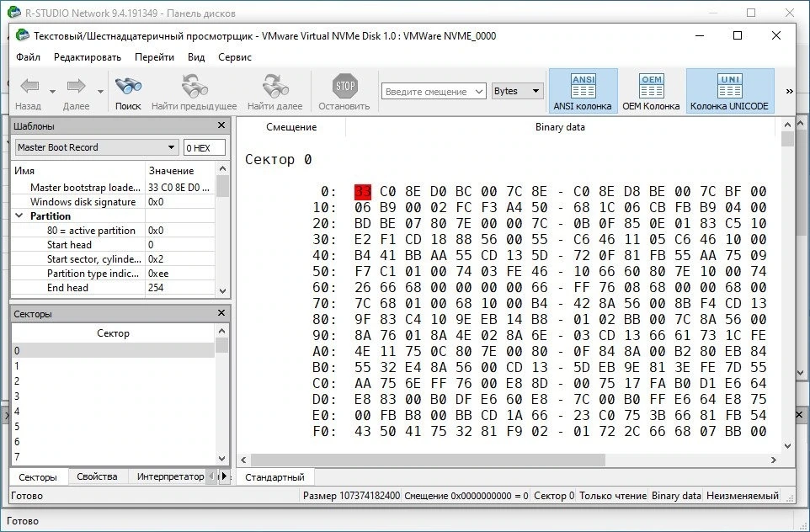Select the Master bootstrap loader row
This screenshot has width=810, height=532.
[113, 188]
